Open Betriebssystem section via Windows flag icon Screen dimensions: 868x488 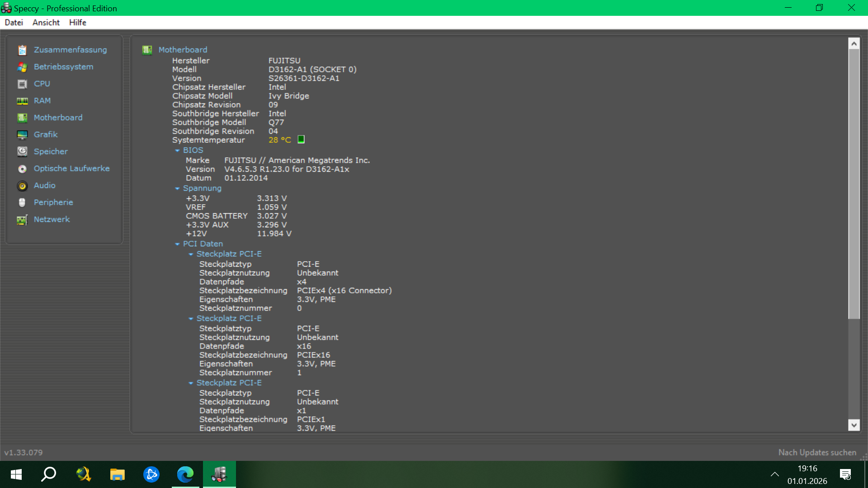[x=22, y=67]
